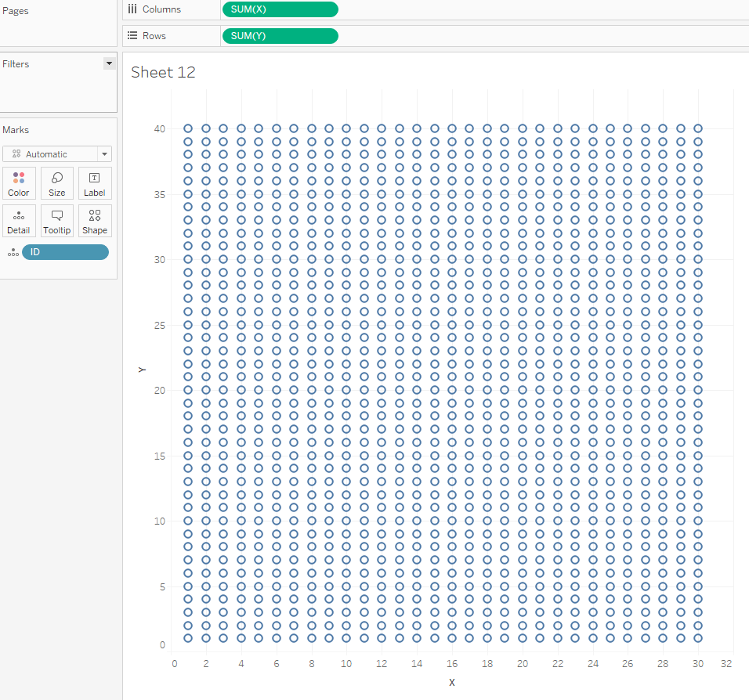Open the Color marks card
This screenshot has height=700, width=749.
coord(19,183)
